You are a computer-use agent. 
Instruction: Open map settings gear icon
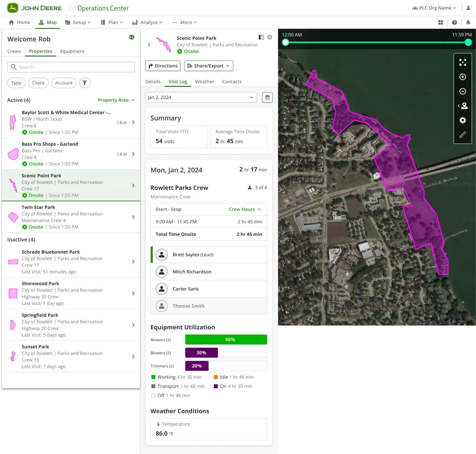point(463,120)
